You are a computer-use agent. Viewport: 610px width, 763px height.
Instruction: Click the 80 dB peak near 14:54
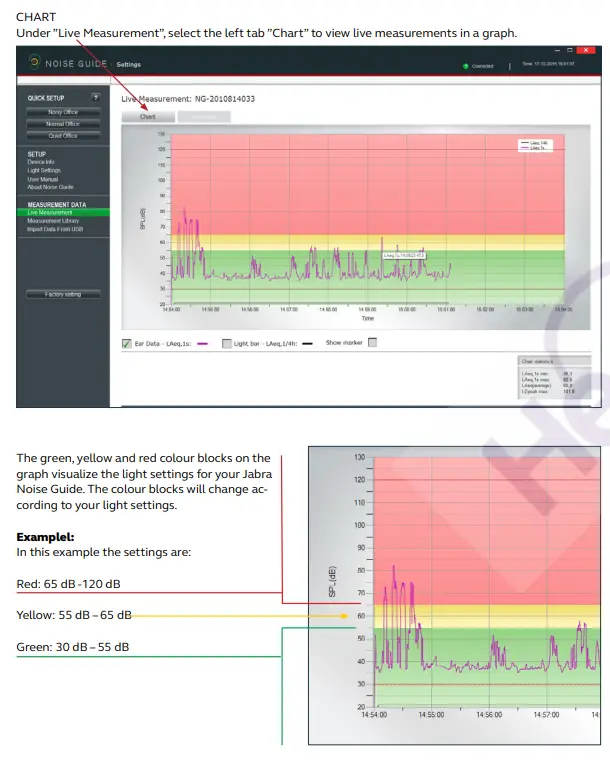pos(184,210)
